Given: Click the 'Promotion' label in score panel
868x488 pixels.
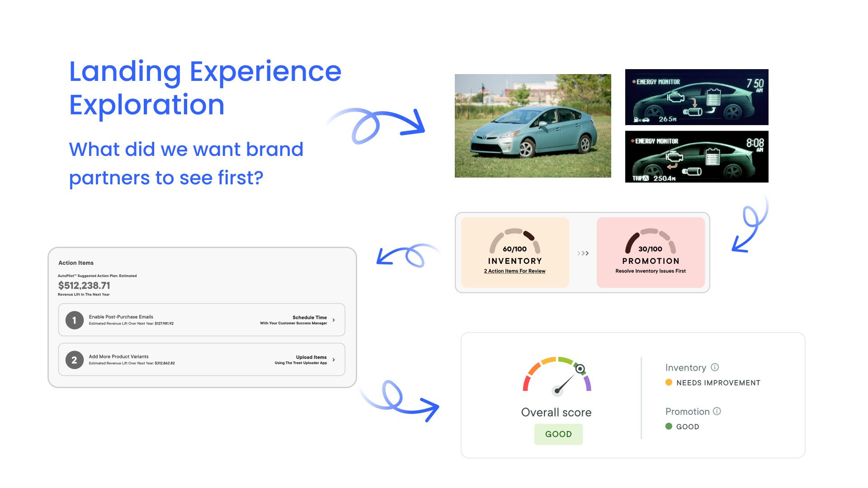Looking at the screenshot, I should [x=687, y=412].
